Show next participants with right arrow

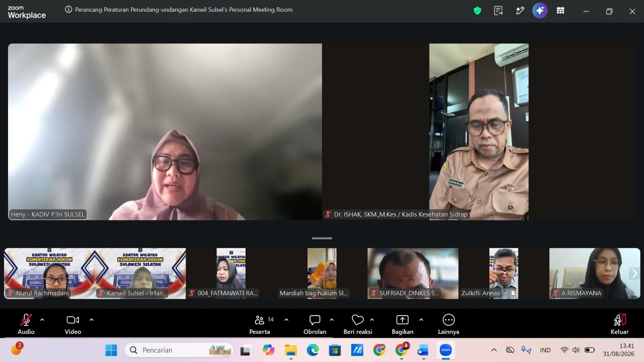634,274
